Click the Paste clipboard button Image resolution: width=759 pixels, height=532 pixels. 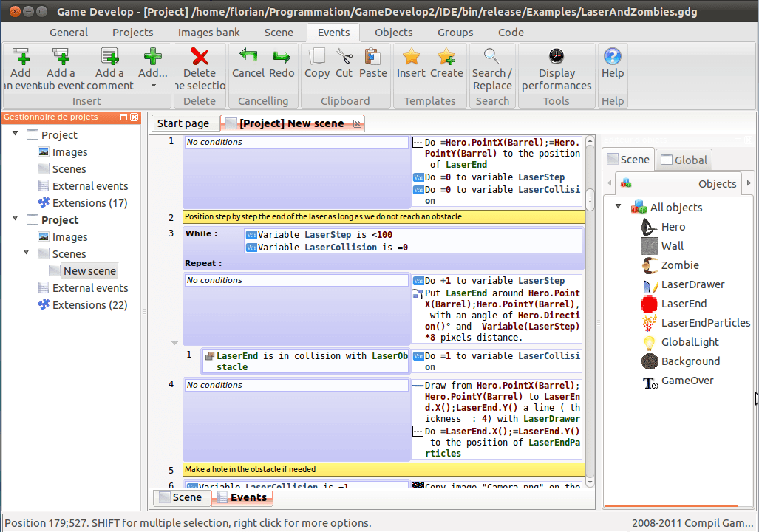372,58
